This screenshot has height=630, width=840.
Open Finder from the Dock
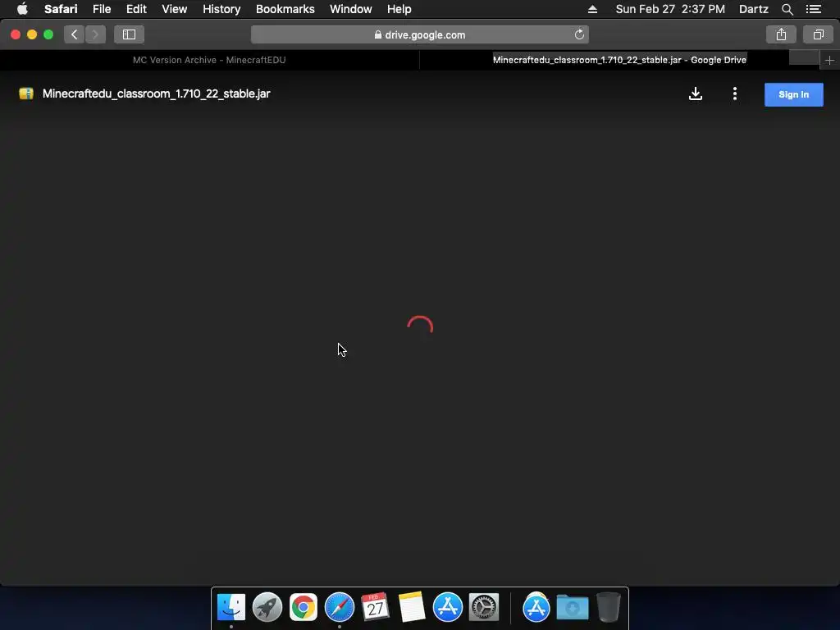pos(231,607)
